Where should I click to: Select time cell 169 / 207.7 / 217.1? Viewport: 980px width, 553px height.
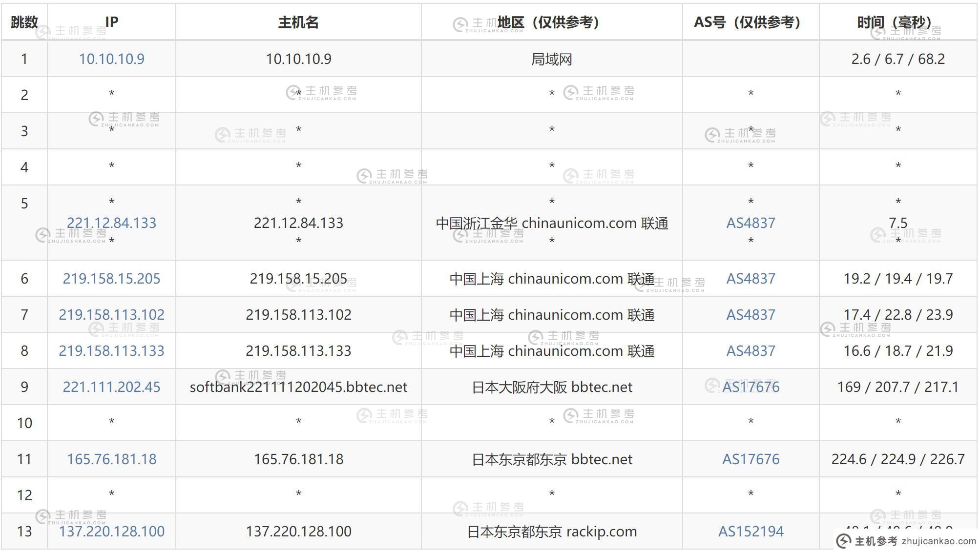click(x=898, y=387)
